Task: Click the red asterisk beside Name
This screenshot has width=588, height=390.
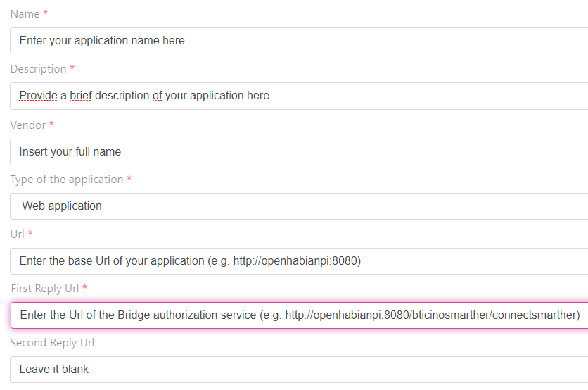Action: tap(46, 14)
